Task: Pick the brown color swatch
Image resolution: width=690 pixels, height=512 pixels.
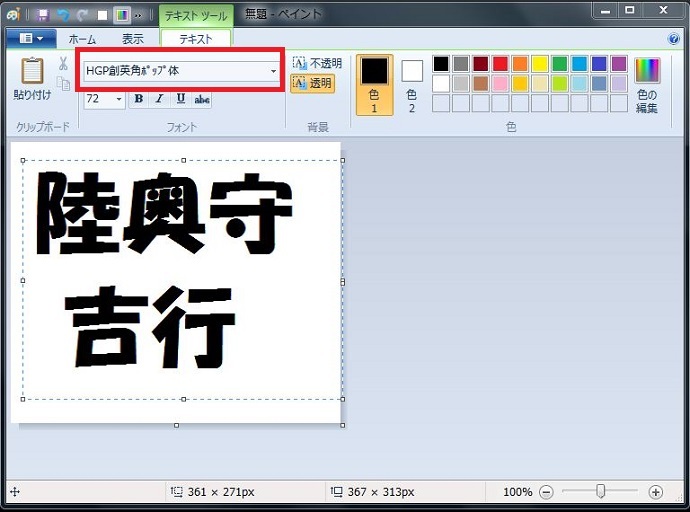Action: click(x=481, y=84)
